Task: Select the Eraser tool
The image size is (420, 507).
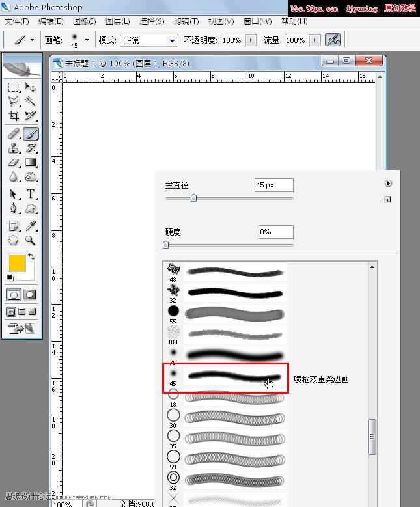Action: [x=14, y=162]
